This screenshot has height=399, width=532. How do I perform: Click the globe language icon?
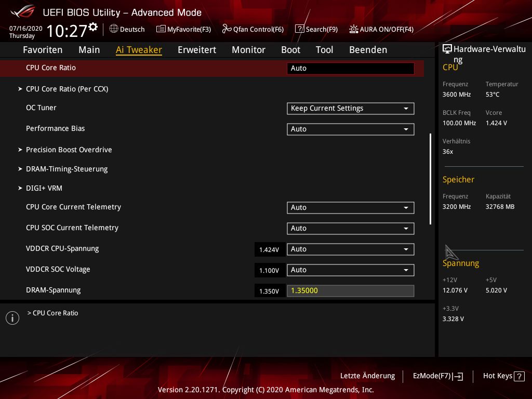point(114,29)
